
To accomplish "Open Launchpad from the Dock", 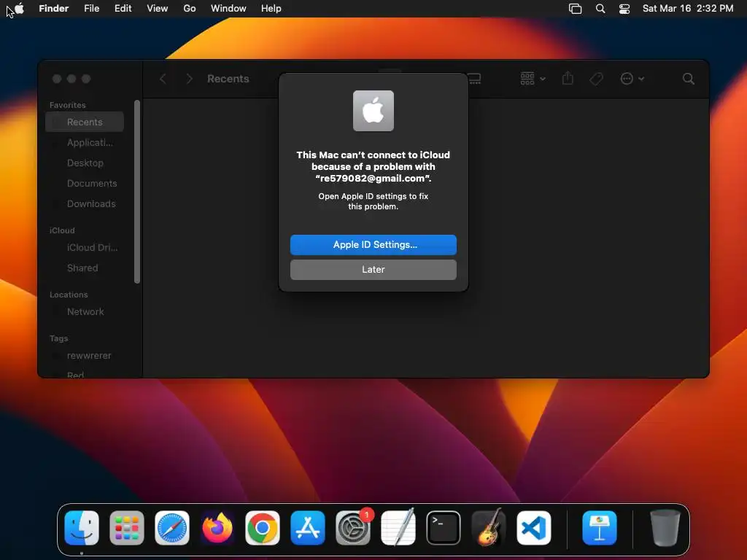I will [x=127, y=528].
